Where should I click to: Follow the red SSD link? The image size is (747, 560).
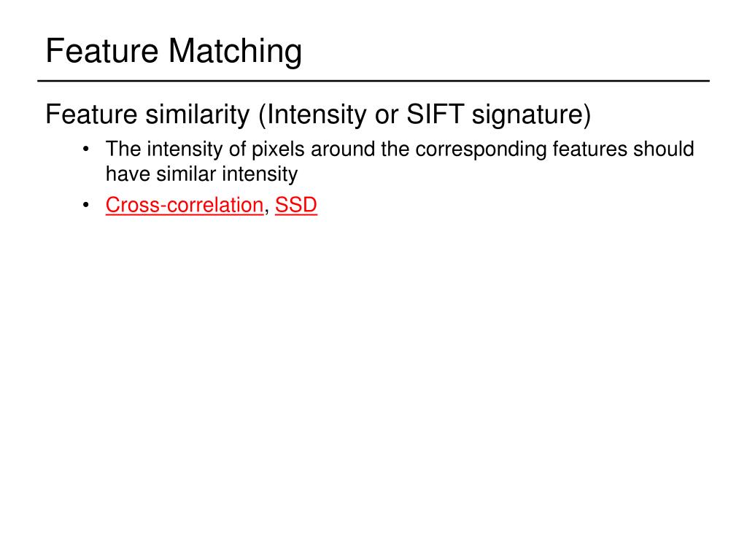[x=296, y=205]
